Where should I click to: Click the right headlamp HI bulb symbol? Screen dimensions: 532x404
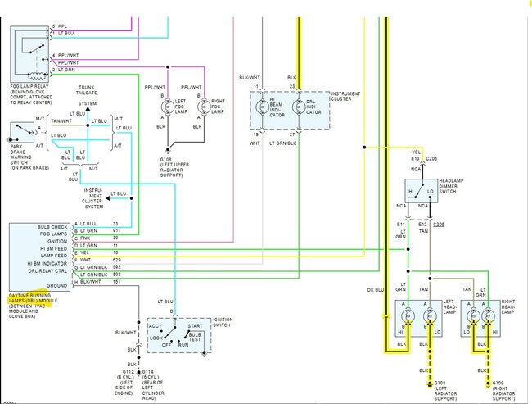point(488,316)
